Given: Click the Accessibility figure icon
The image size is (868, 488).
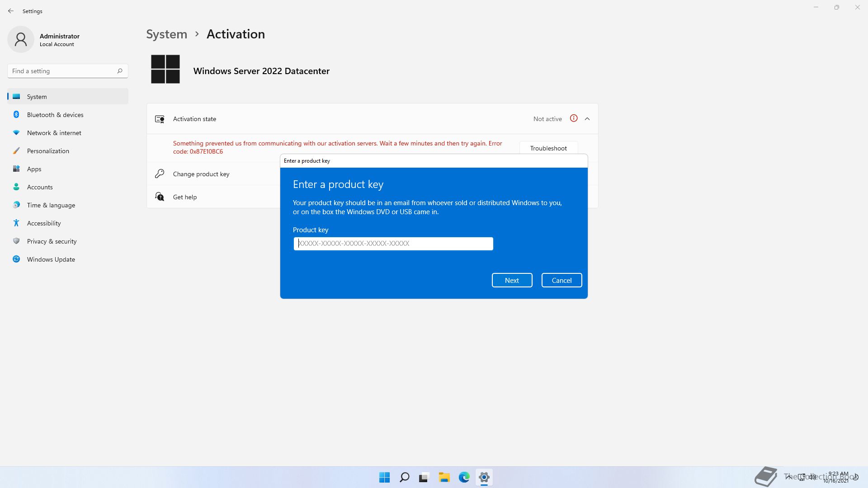Looking at the screenshot, I should click(x=16, y=223).
